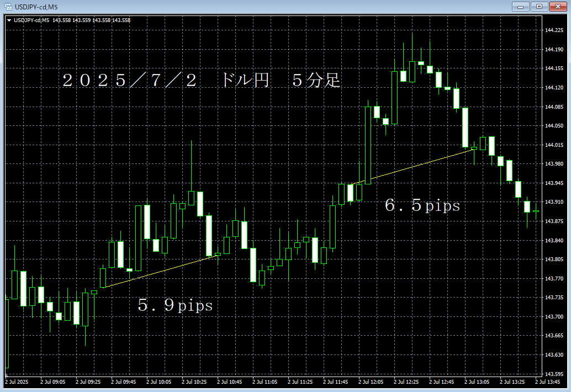This screenshot has height=392, width=571.
Task: Click the 6.5pips text annotation
Action: [424, 206]
